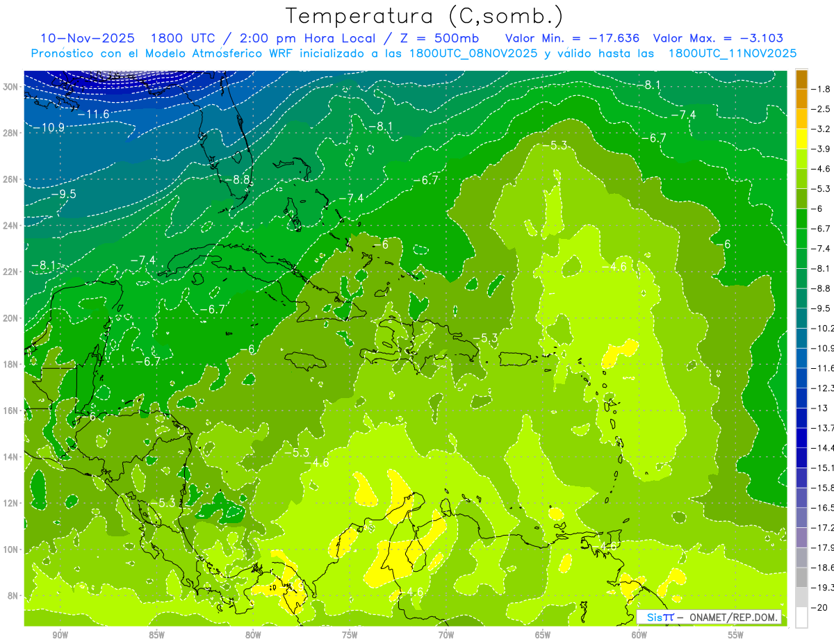Screen dimensions: 834x644
Task: Click the 26N latitude axis label
Action: 10,179
